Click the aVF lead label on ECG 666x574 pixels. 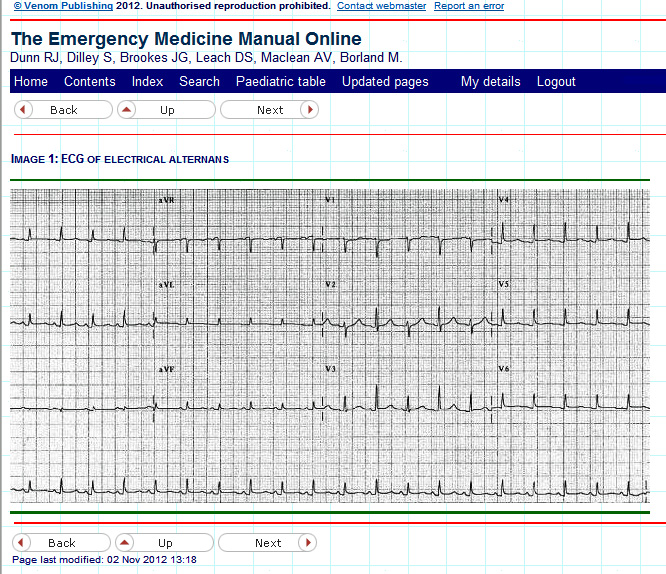(166, 369)
